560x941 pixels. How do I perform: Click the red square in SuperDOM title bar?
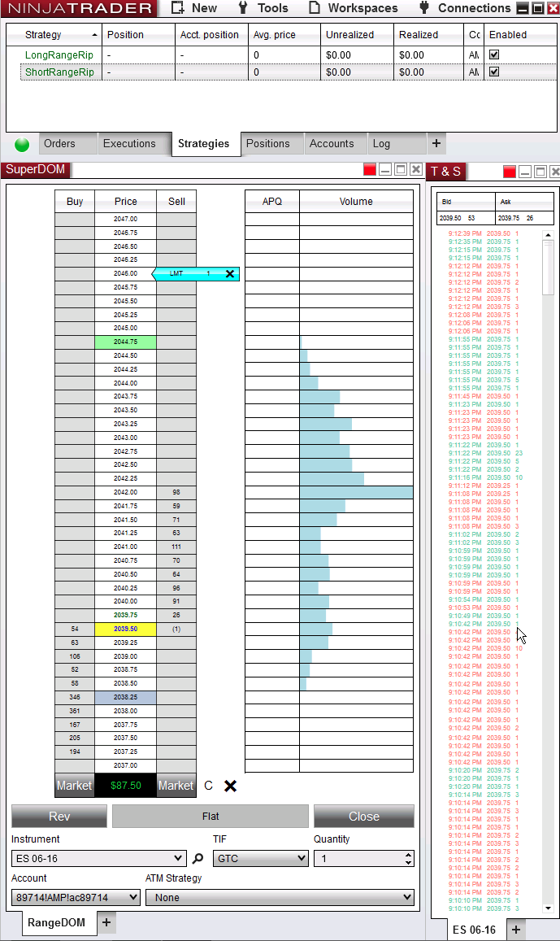coord(370,170)
